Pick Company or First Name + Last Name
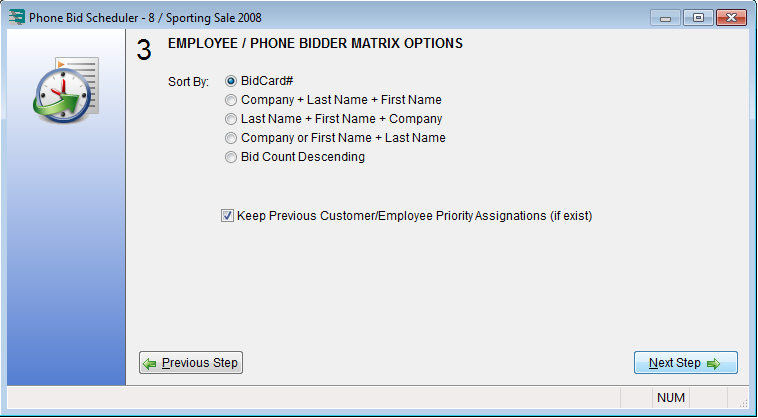Screen dimensions: 758x418 coord(231,138)
